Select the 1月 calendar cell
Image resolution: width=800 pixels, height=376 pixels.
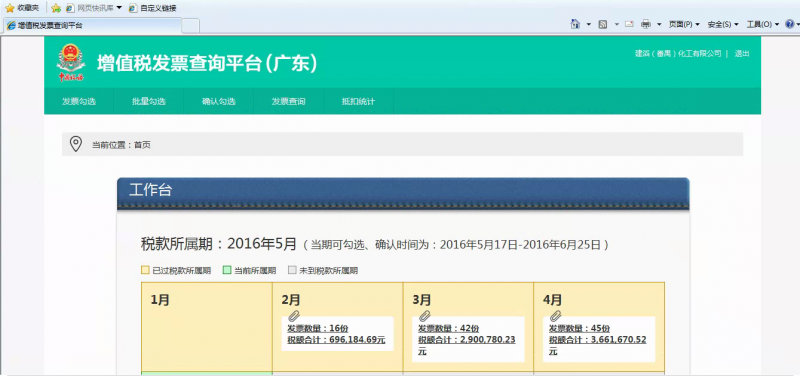point(207,327)
